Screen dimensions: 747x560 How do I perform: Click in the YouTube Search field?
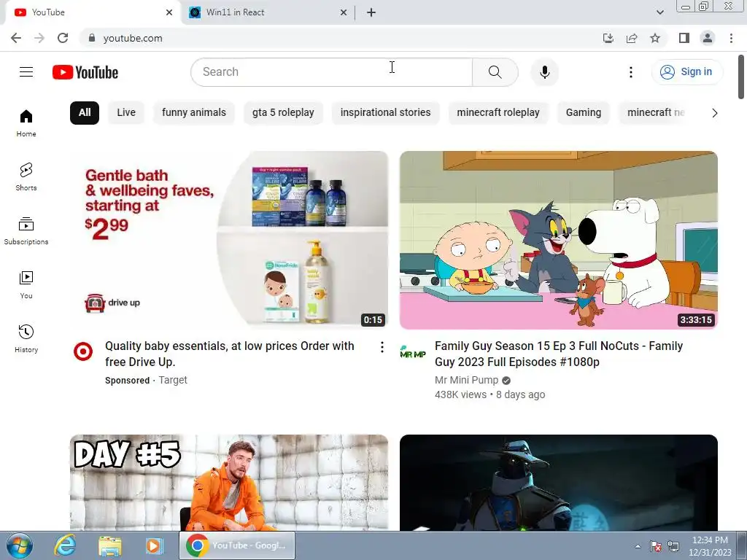pos(332,72)
